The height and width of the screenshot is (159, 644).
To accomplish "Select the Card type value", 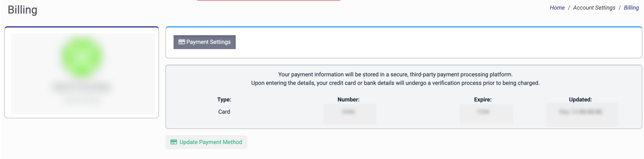I will 224,112.
